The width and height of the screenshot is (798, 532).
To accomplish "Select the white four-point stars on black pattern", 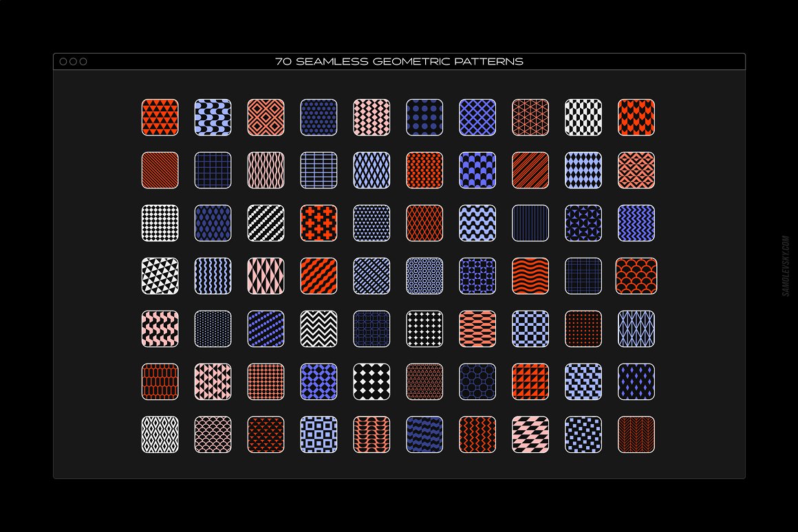I will (x=424, y=329).
